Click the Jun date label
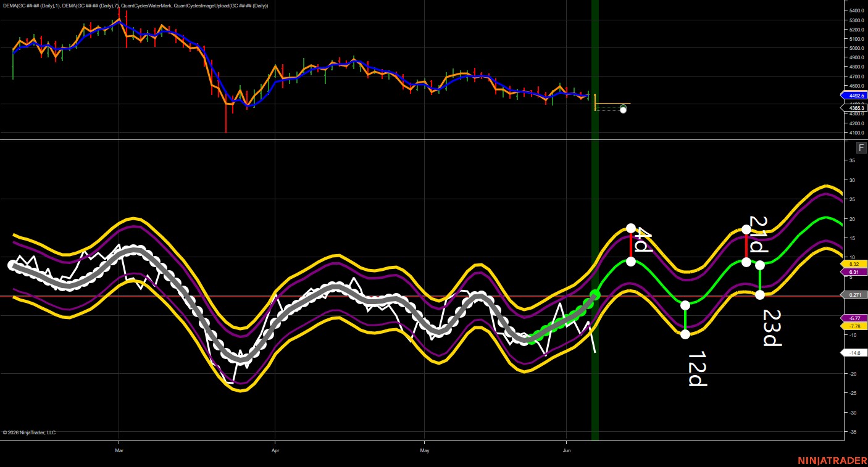 [567, 450]
